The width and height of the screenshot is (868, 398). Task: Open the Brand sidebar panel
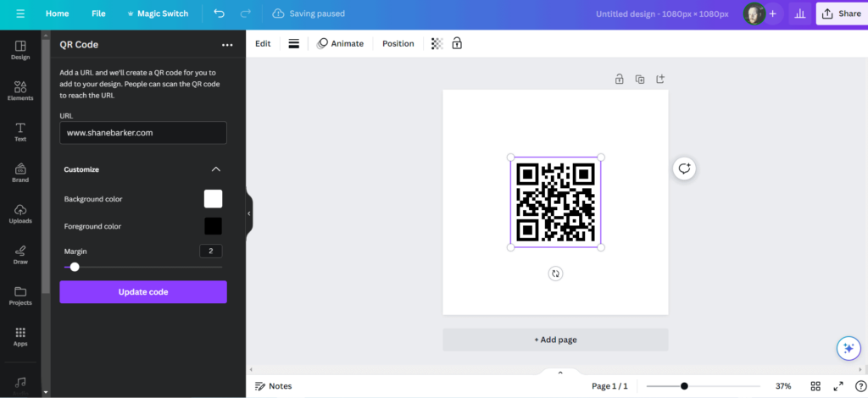20,173
